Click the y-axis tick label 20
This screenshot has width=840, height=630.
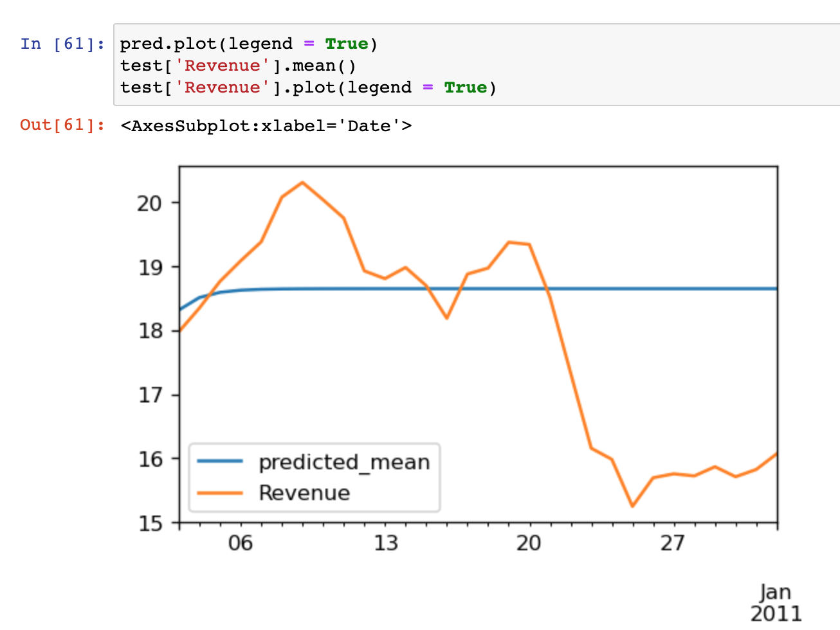[x=149, y=203]
